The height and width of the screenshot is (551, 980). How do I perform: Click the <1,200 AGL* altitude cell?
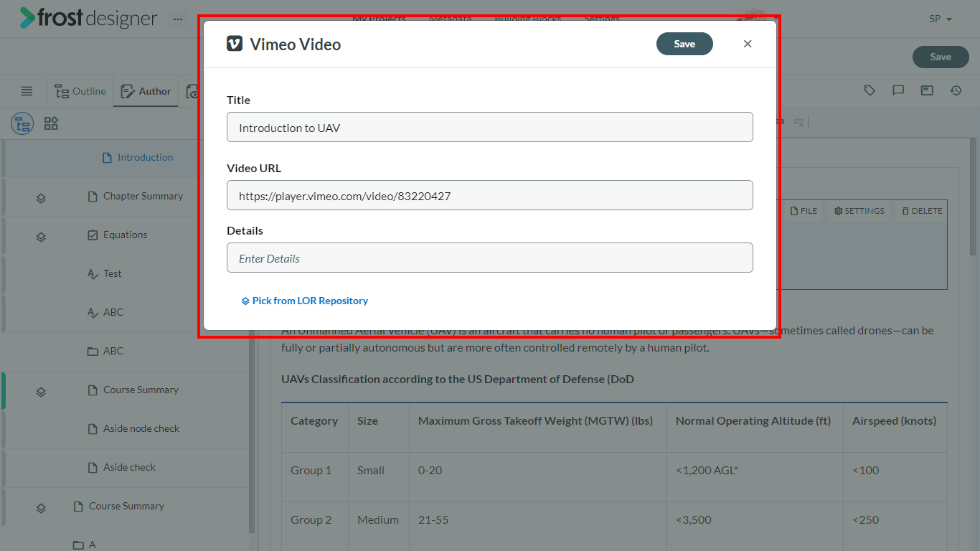point(755,477)
